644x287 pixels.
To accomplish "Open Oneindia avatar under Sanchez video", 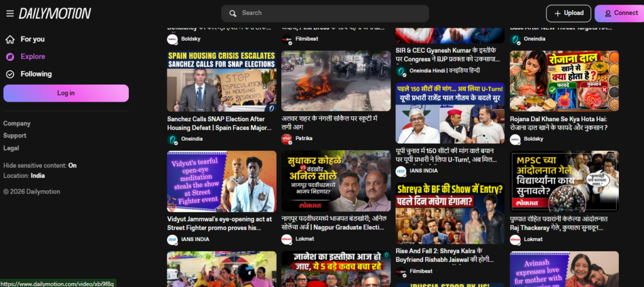I will [x=172, y=139].
